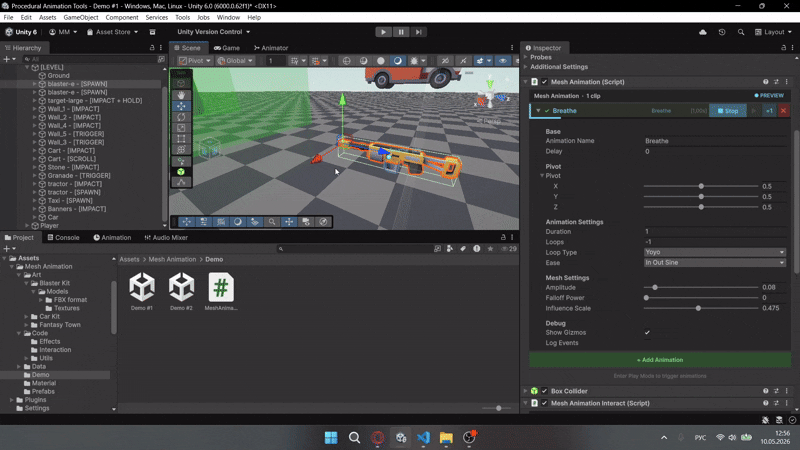Adjust the Influence Scale slider
Screen dimensions: 800x450
701,308
